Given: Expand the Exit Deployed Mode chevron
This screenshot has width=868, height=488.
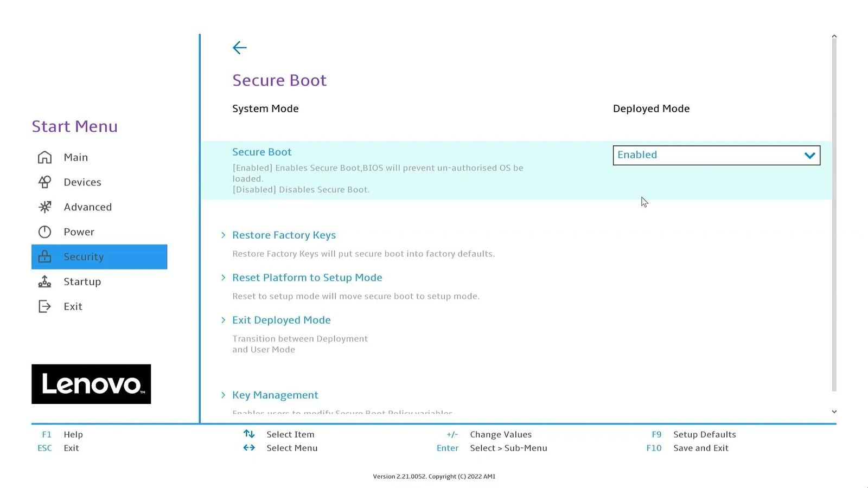Looking at the screenshot, I should [x=223, y=320].
